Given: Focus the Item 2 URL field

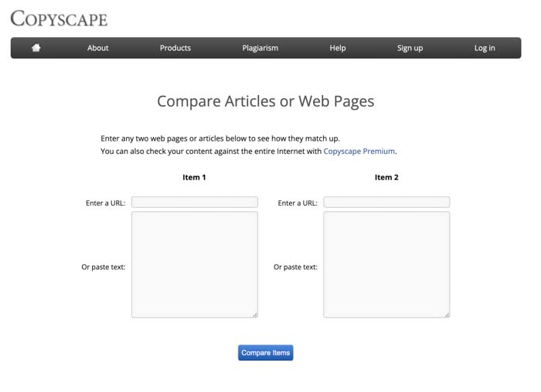Looking at the screenshot, I should click(386, 203).
